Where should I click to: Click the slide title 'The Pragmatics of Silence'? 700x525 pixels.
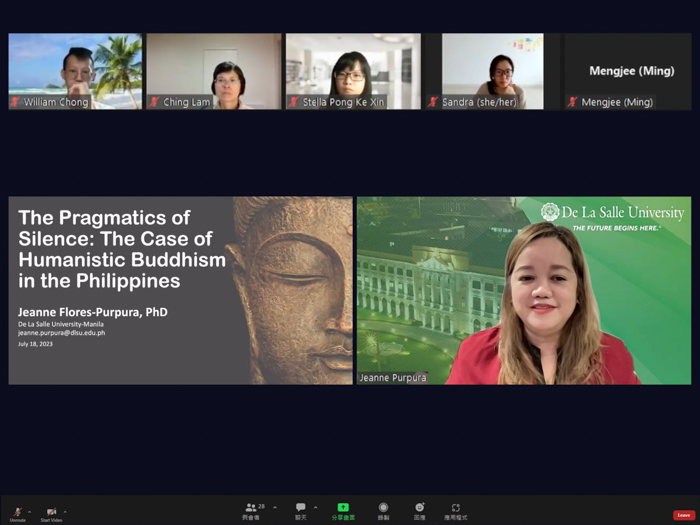coord(122,249)
